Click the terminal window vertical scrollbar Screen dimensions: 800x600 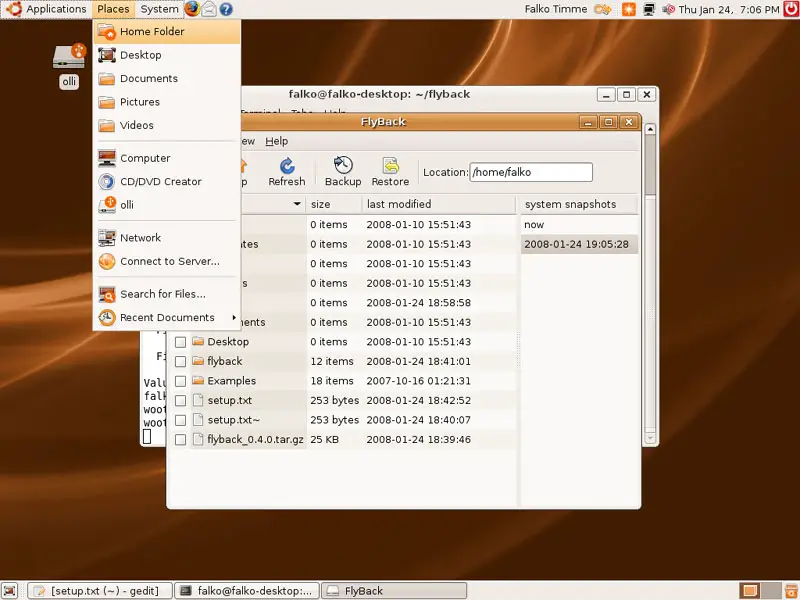point(650,283)
